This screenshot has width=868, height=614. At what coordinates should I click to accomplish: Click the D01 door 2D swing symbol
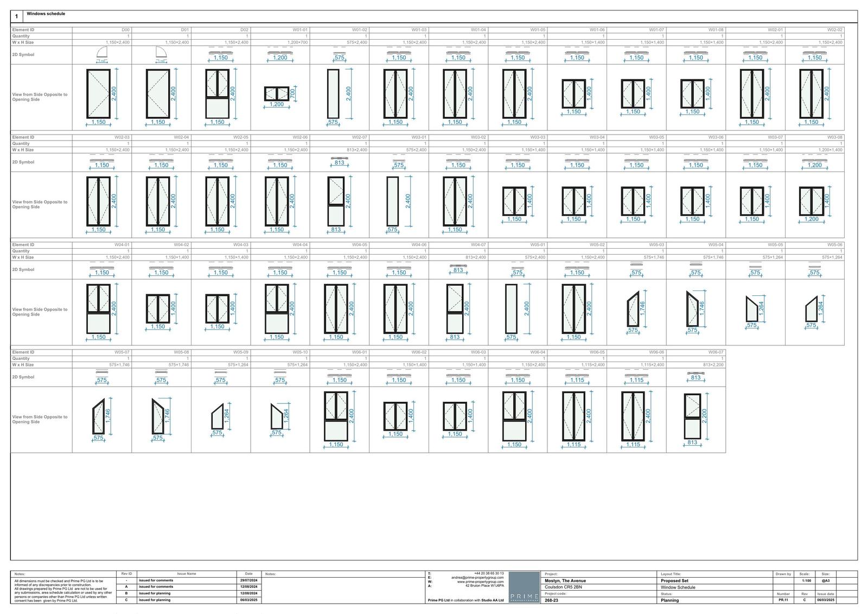tap(161, 54)
